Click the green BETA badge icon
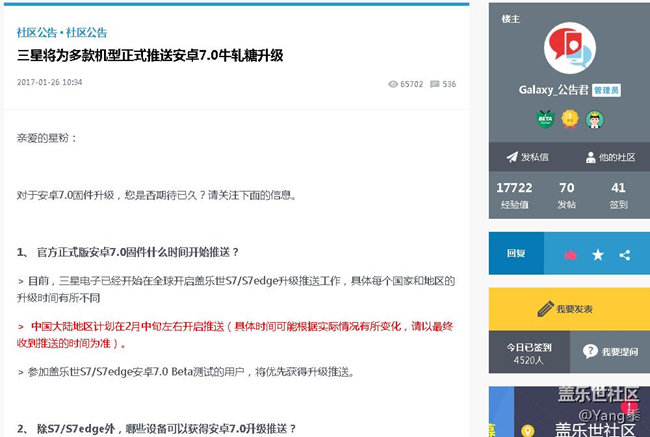This screenshot has height=437, width=650. pyautogui.click(x=545, y=119)
